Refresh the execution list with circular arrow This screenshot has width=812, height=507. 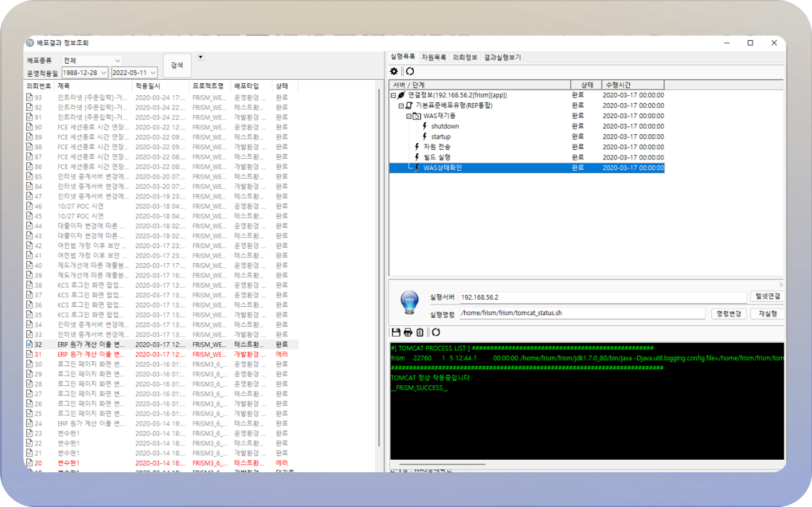click(410, 71)
